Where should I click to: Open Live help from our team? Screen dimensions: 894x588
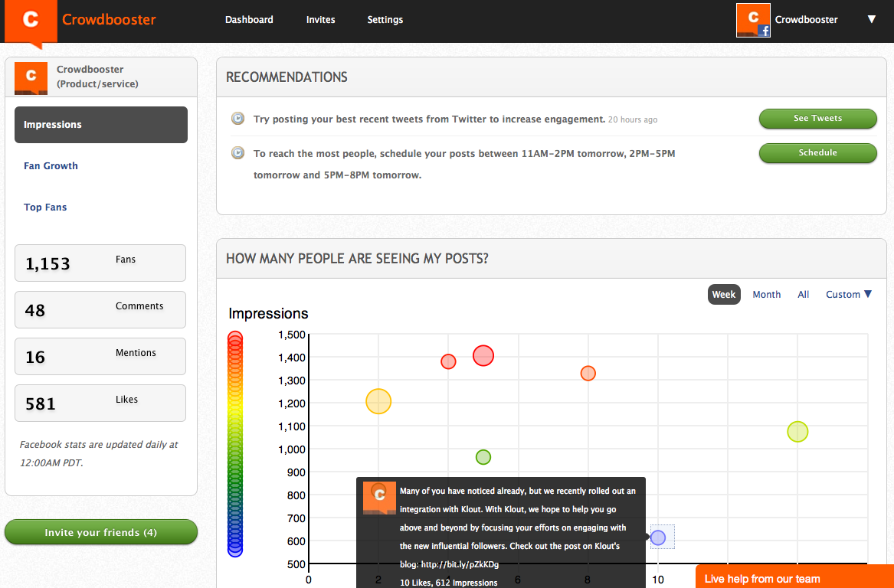[x=794, y=577]
